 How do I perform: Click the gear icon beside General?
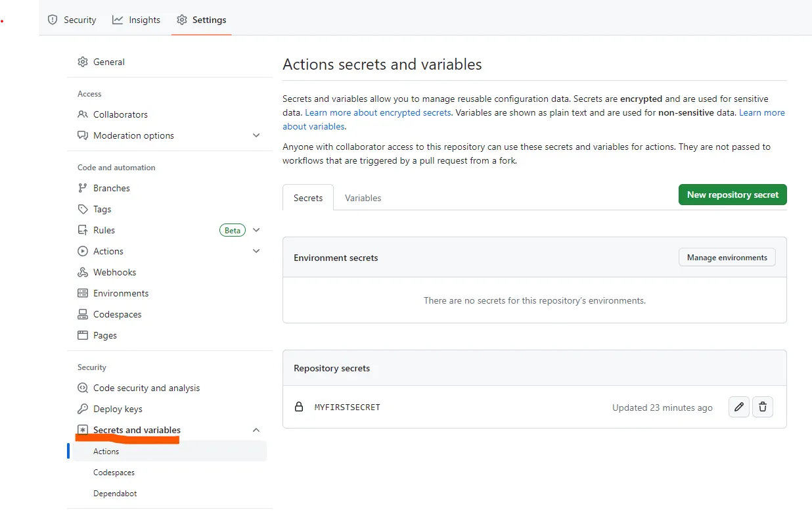coord(83,62)
